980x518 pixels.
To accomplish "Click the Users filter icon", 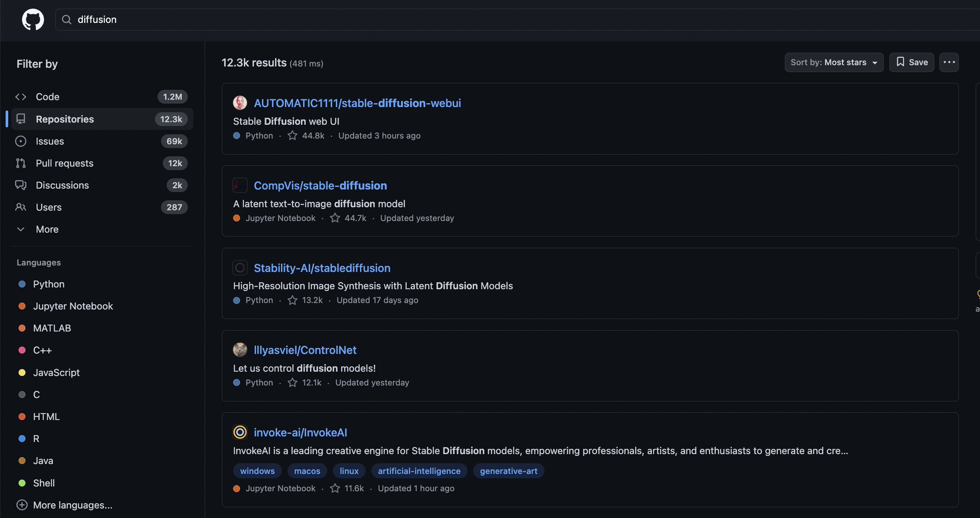I will (x=21, y=207).
